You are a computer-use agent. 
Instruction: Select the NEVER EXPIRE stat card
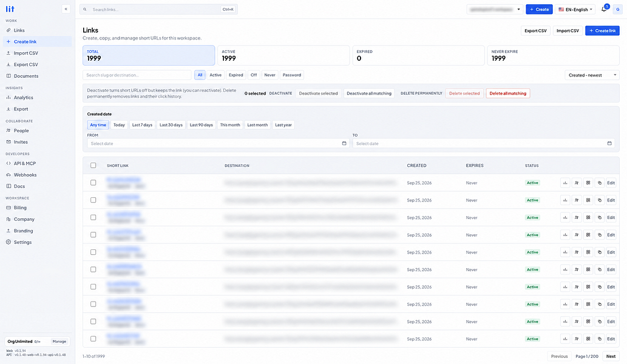(553, 55)
